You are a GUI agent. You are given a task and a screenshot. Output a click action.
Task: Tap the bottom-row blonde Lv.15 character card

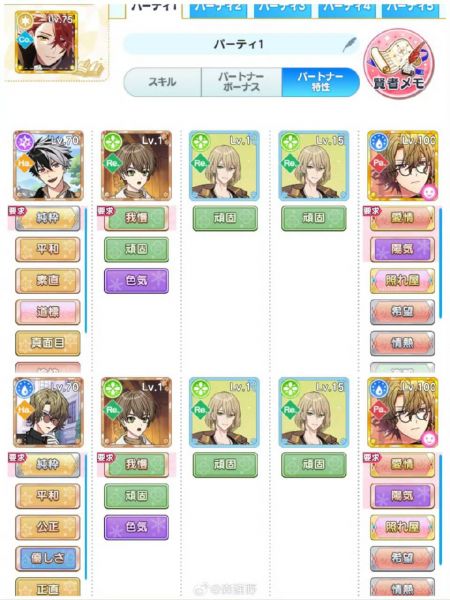(x=314, y=412)
